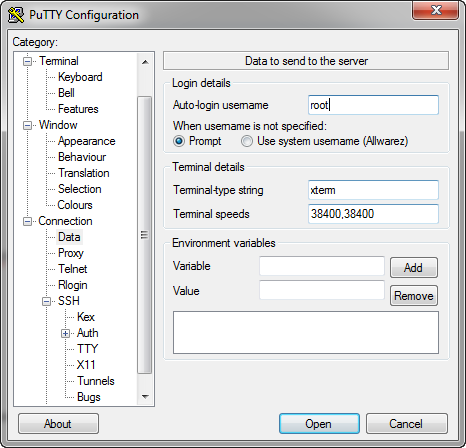Click the category list scroll-down arrow
This screenshot has width=466, height=448.
[x=145, y=397]
